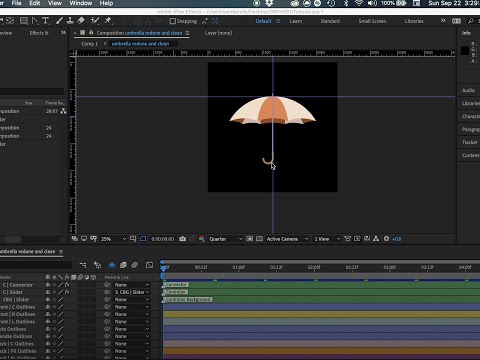Expand hidden panel tabs beside Effects &

click(63, 33)
